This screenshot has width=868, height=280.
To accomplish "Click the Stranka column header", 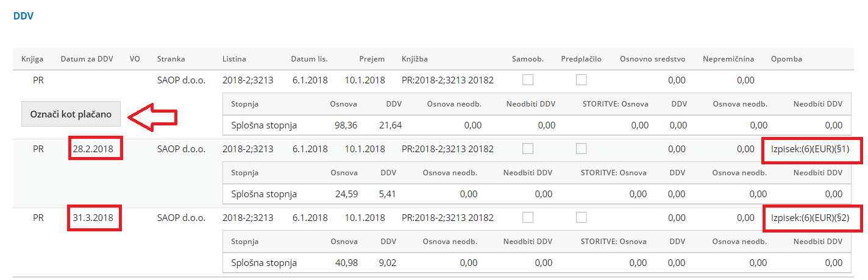I will (x=171, y=59).
